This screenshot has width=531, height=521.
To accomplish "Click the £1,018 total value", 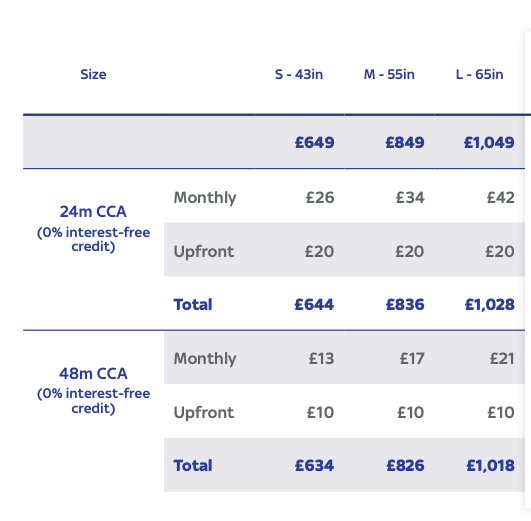I will (x=490, y=465).
